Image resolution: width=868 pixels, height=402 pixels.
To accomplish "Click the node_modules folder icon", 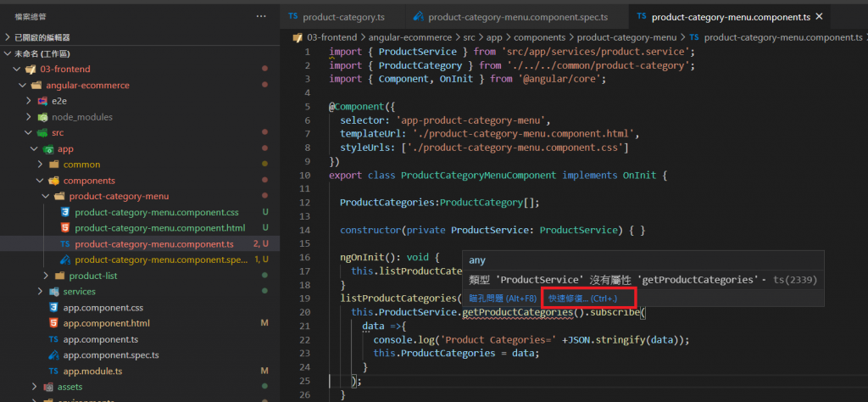I will 42,117.
